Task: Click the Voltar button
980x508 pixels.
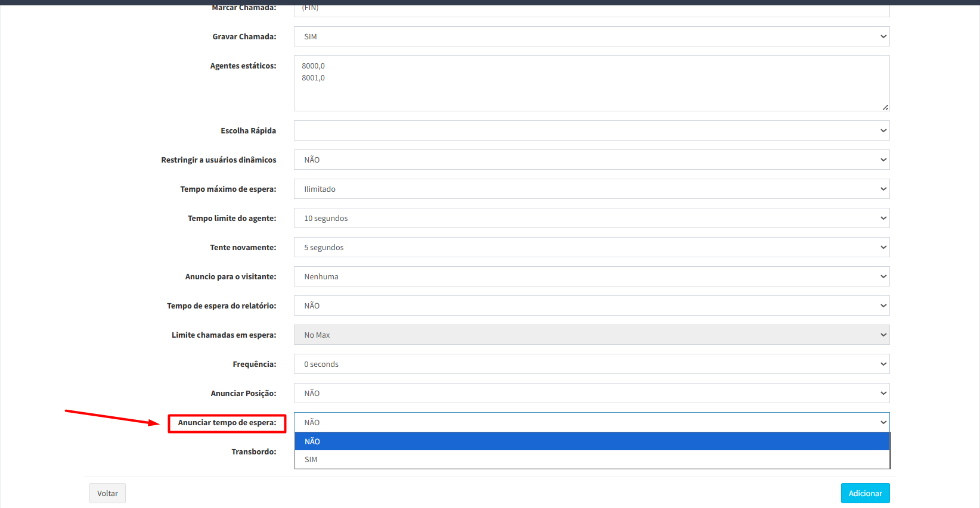Action: click(x=107, y=493)
